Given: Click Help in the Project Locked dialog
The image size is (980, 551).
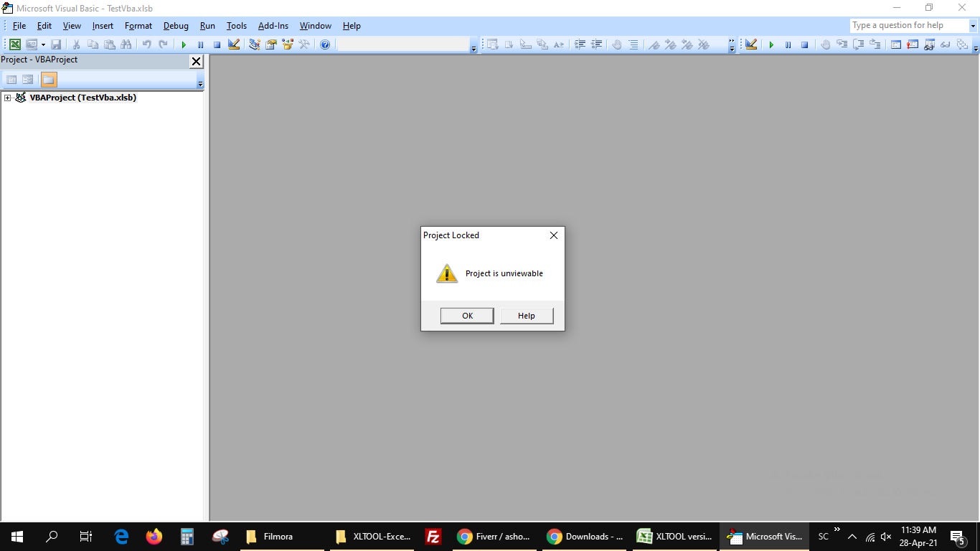Looking at the screenshot, I should click(x=527, y=316).
